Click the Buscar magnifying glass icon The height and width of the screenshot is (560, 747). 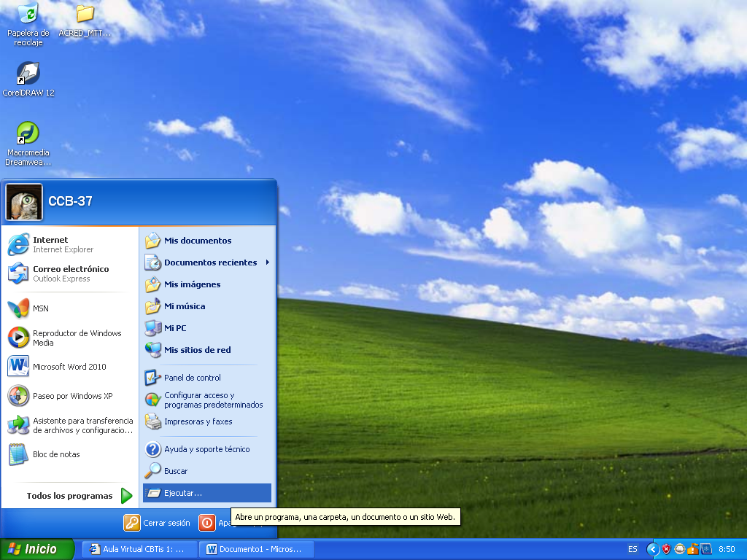[153, 470]
